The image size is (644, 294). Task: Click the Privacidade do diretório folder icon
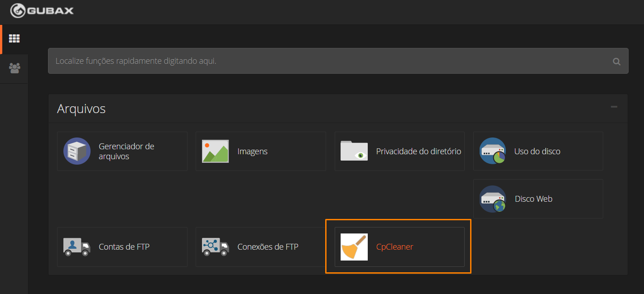tap(354, 151)
